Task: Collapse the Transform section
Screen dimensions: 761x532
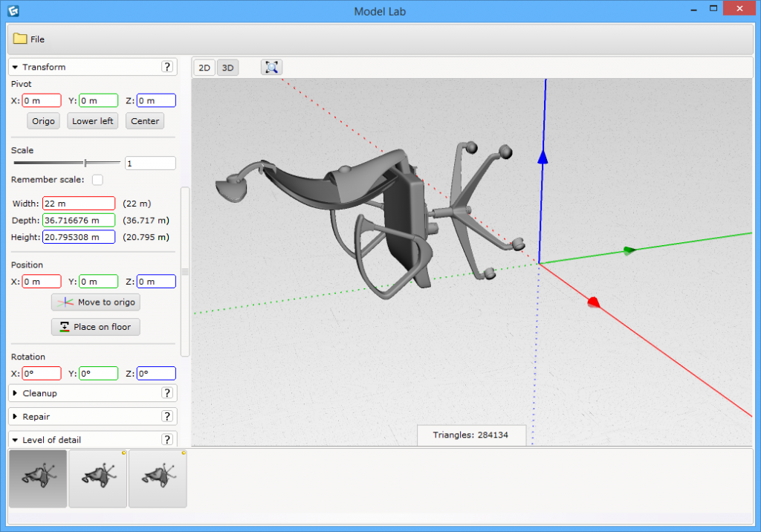Action: click(14, 66)
